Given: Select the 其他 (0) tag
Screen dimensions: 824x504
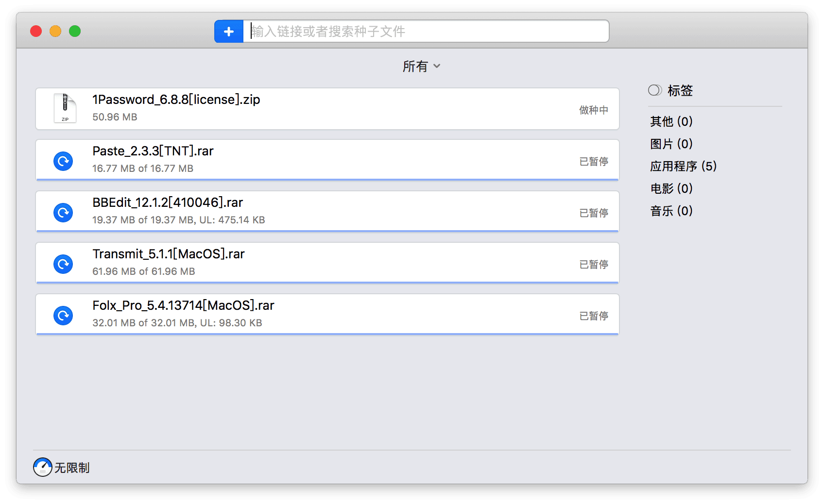Looking at the screenshot, I should 671,121.
